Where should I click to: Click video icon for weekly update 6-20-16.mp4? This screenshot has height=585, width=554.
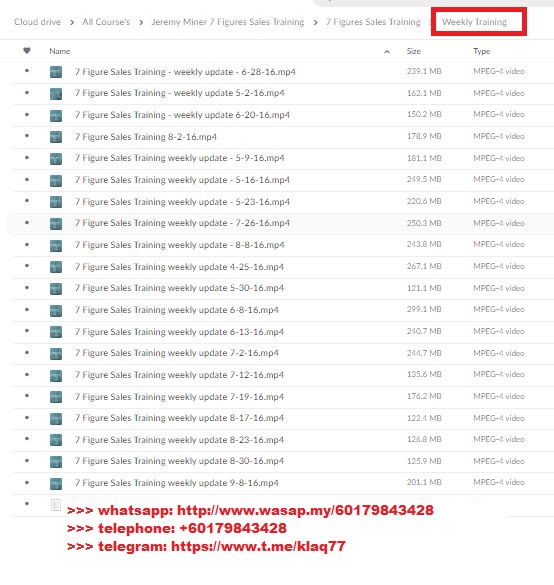click(x=56, y=115)
